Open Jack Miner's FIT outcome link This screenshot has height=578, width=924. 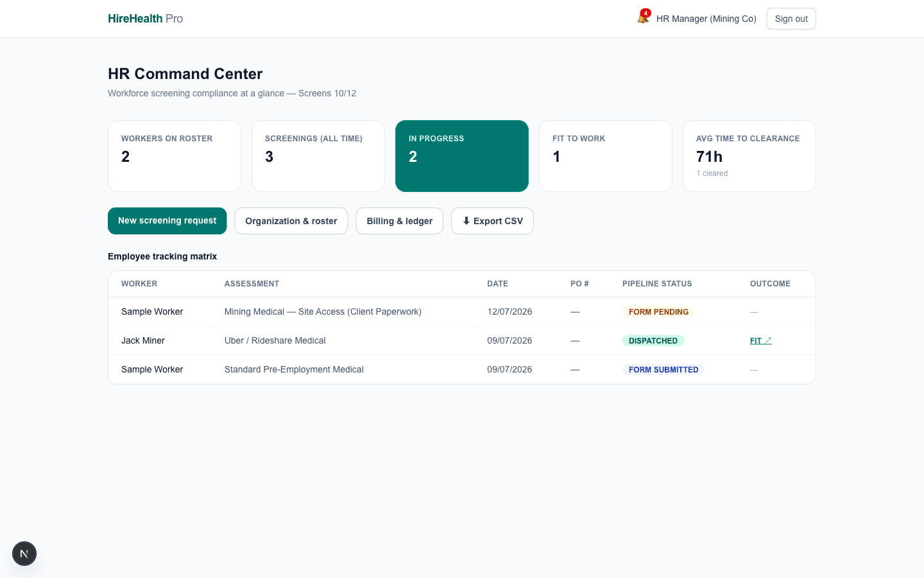(x=760, y=341)
